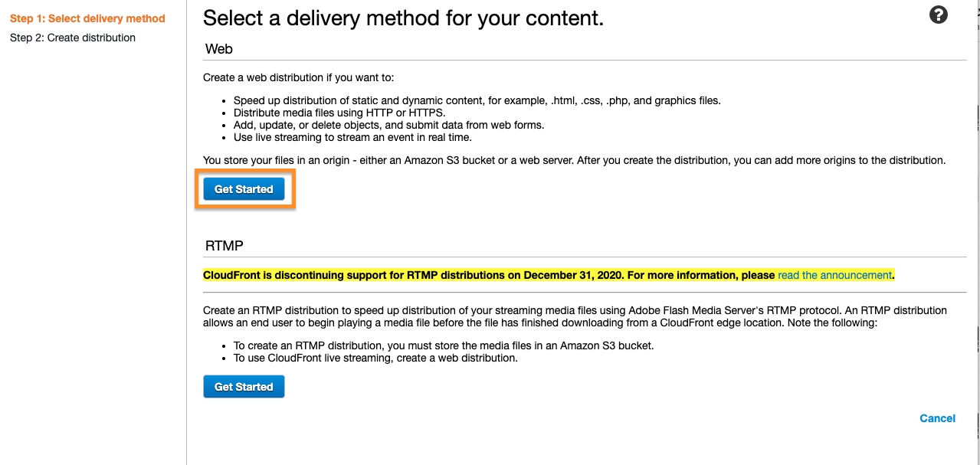Screen dimensions: 980x465
Task: Click the RTMP section heading
Action: [x=225, y=246]
